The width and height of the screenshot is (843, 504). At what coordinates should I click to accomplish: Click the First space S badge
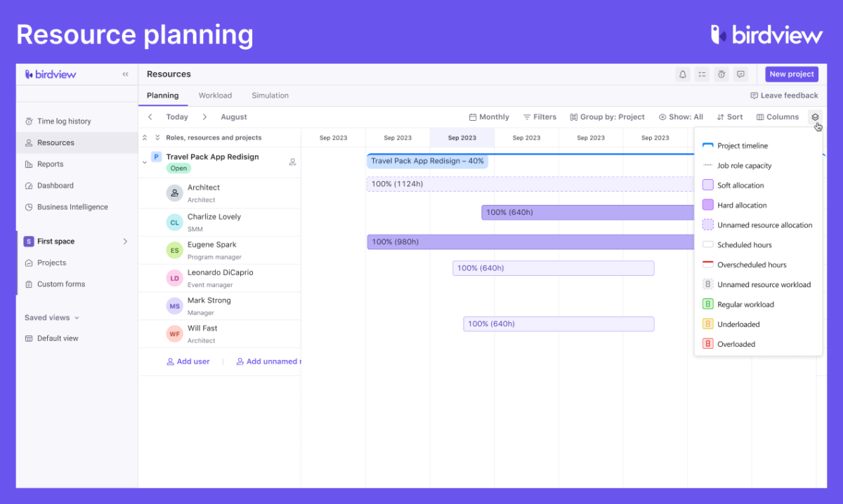(29, 241)
